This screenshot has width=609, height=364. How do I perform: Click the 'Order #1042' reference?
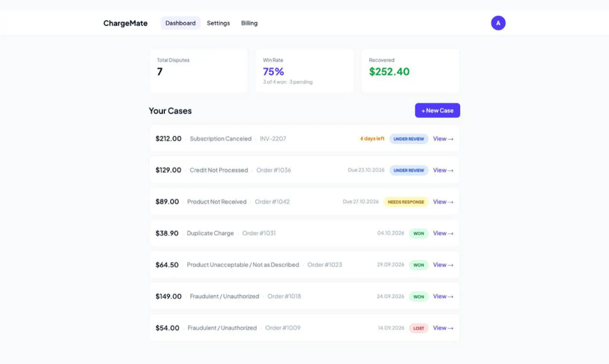click(272, 202)
